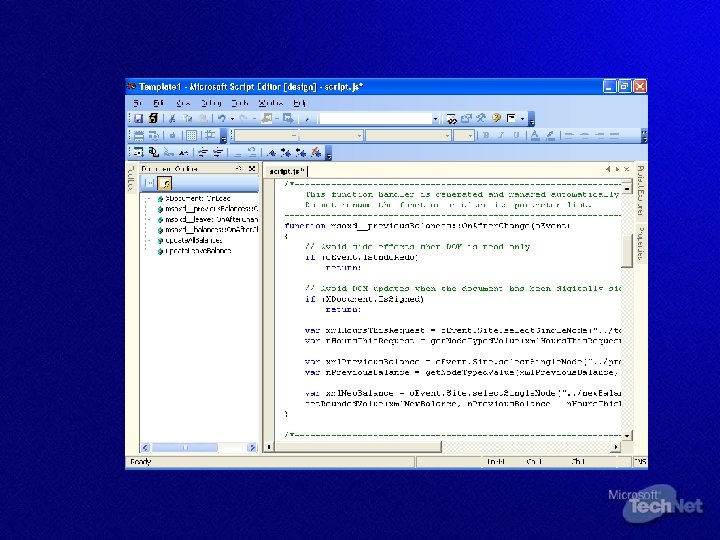
Task: Click the Background Color highlighter icon
Action: point(550,135)
